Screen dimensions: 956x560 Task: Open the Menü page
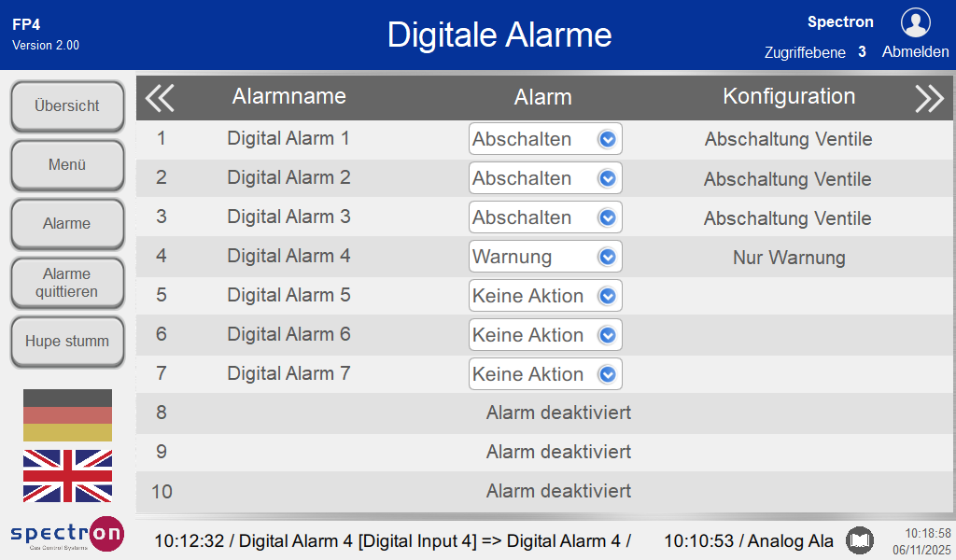67,165
